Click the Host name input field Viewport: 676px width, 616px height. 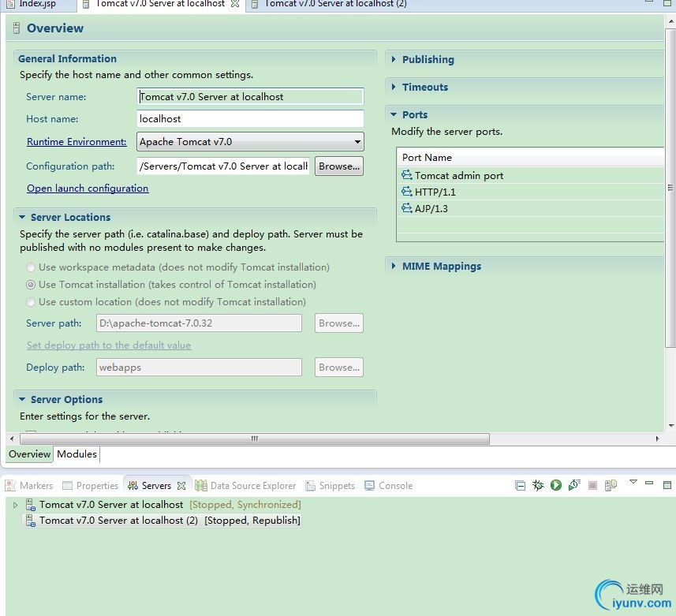[x=250, y=118]
